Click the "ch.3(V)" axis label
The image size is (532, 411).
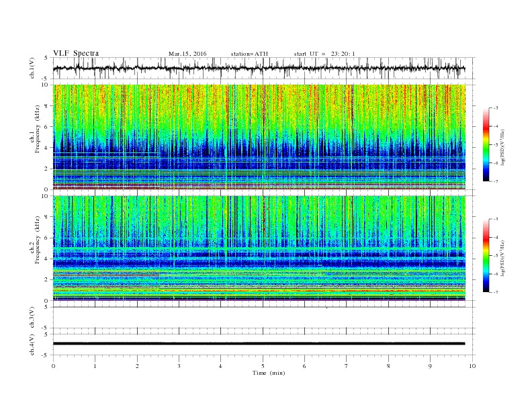pyautogui.click(x=32, y=318)
